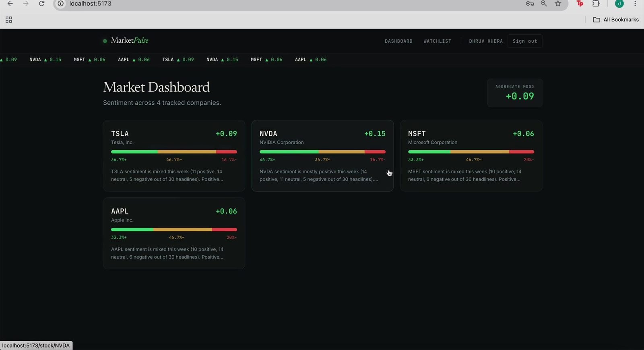Click the zoom magnifier icon in the address bar
Screen dimensions: 644x350
coord(544,4)
